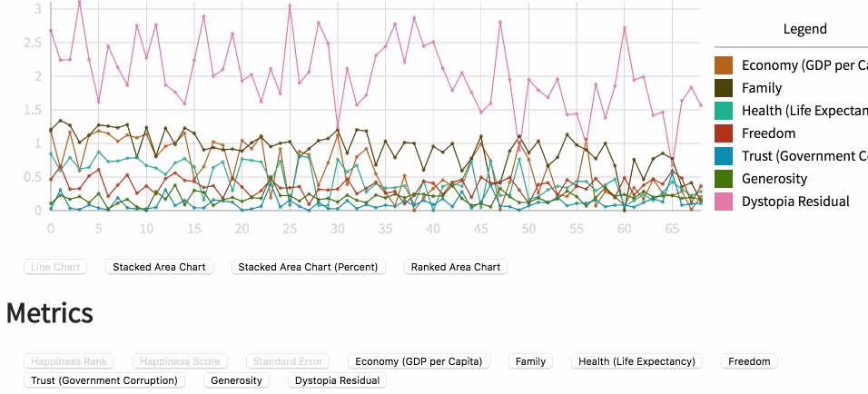Toggle the Health (Life Expectancy) metric
Screen dimensions: 868x394
coord(636,361)
